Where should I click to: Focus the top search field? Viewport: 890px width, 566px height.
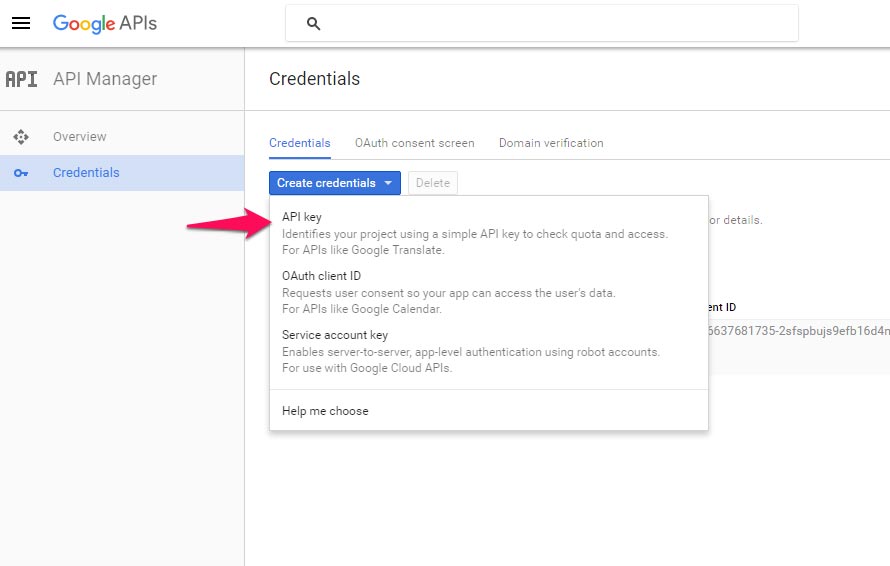tap(541, 23)
